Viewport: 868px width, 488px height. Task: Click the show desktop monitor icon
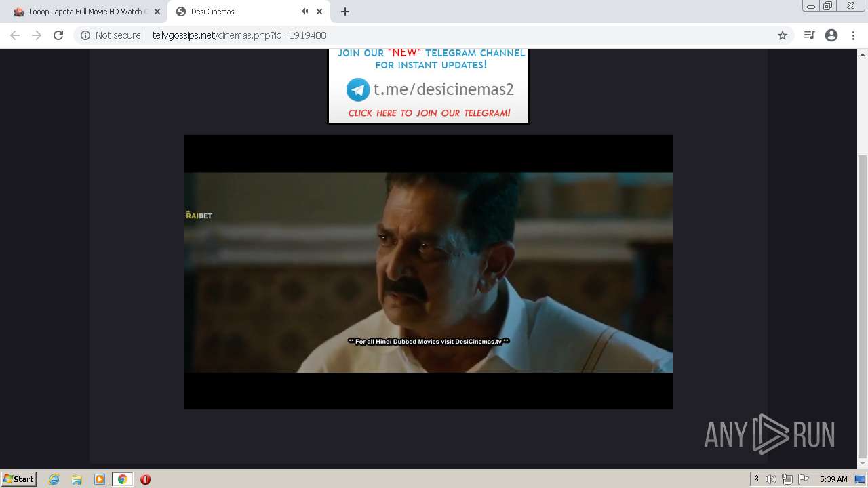[860, 479]
